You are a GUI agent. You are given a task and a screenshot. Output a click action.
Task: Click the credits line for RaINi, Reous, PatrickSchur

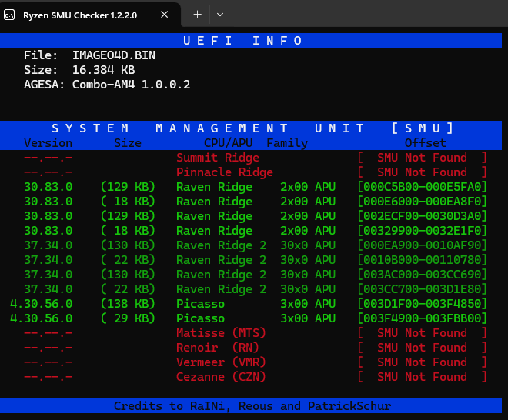252,406
